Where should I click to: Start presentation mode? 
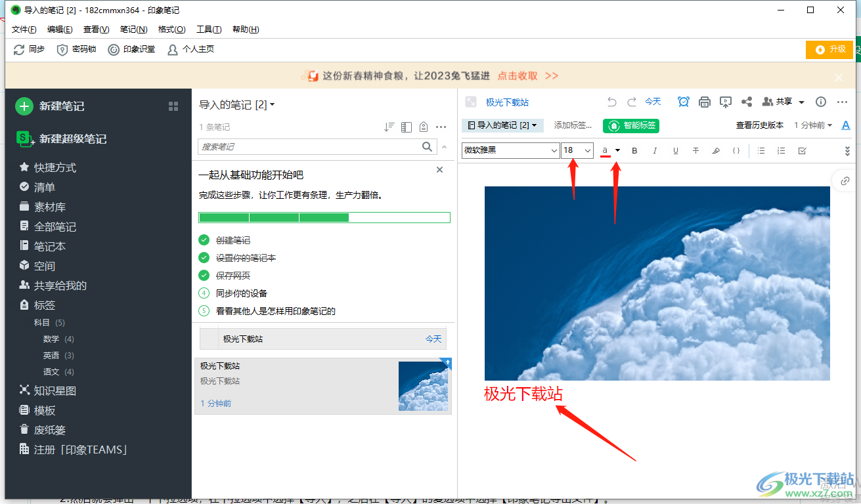(x=726, y=102)
